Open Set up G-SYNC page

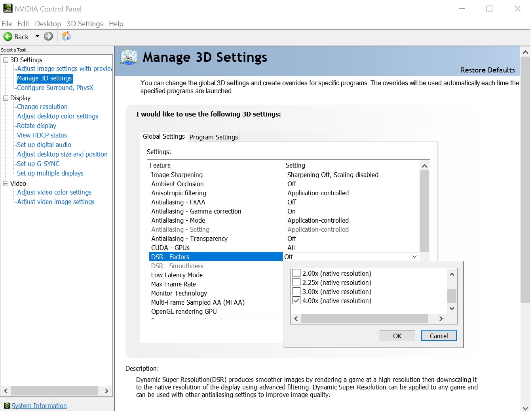[x=38, y=164]
